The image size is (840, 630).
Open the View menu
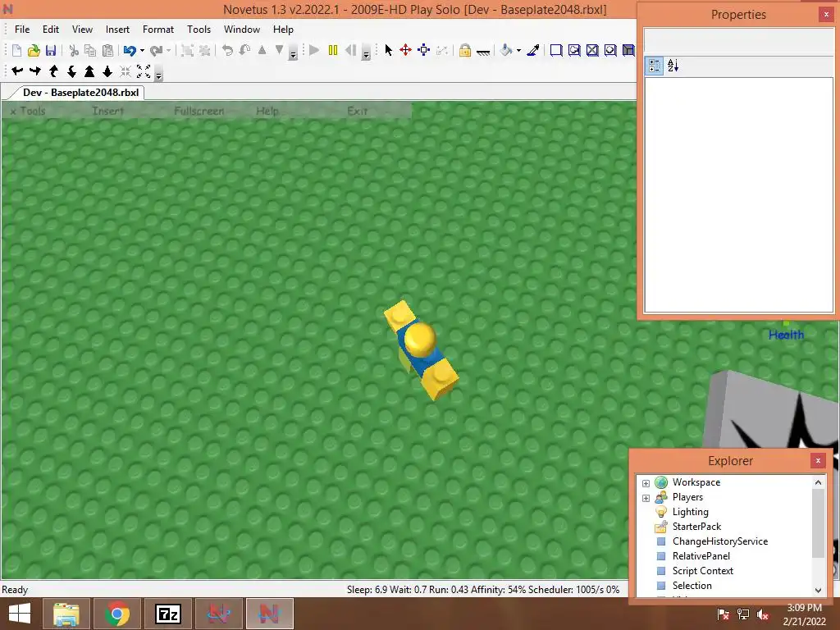[82, 30]
